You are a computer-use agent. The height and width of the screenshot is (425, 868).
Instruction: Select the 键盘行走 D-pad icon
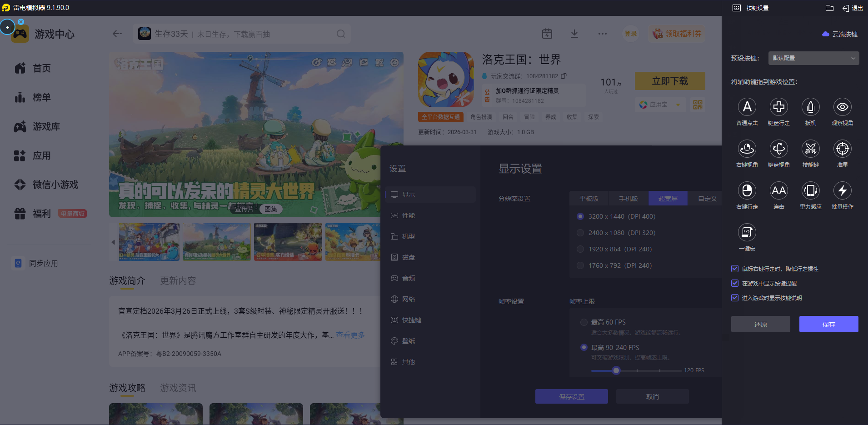click(x=778, y=107)
